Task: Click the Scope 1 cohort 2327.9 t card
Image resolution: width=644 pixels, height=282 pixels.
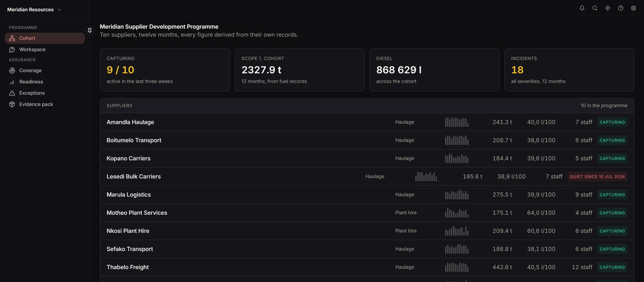Action: [299, 70]
